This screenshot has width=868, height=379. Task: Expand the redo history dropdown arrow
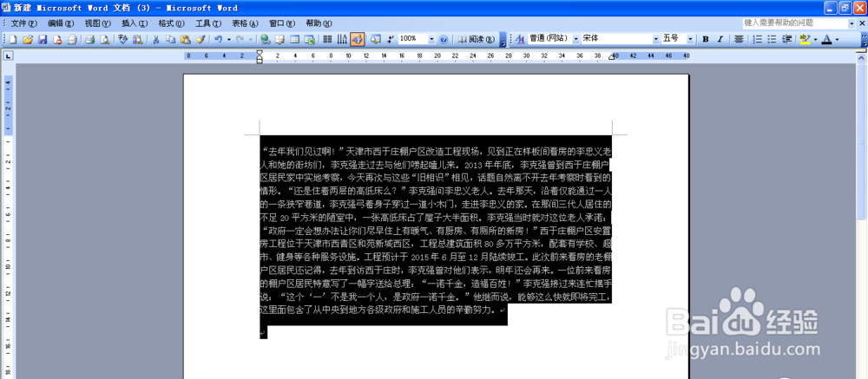pyautogui.click(x=250, y=39)
